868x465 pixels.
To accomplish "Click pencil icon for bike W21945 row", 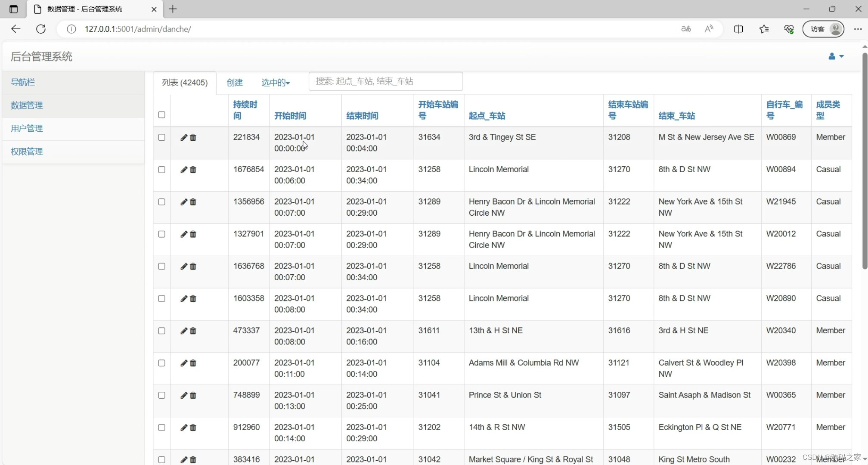I will coord(183,202).
